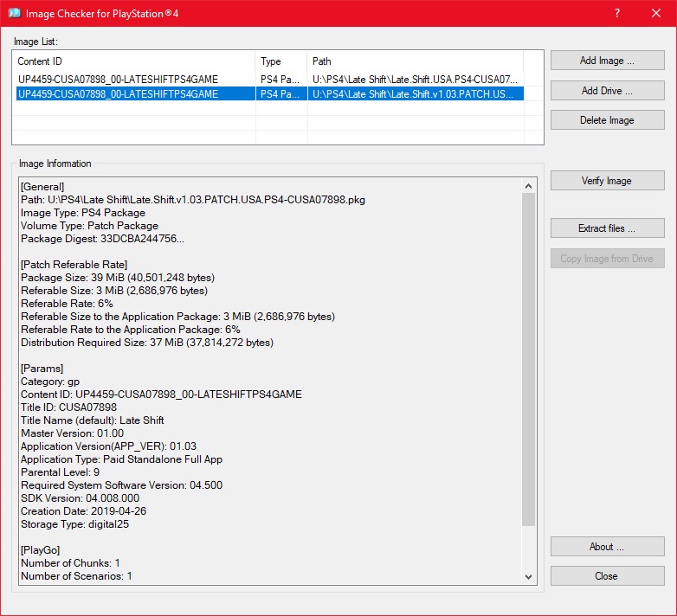The image size is (677, 616).
Task: Select the highlighted v1.03.PATCH image row
Action: pos(269,94)
